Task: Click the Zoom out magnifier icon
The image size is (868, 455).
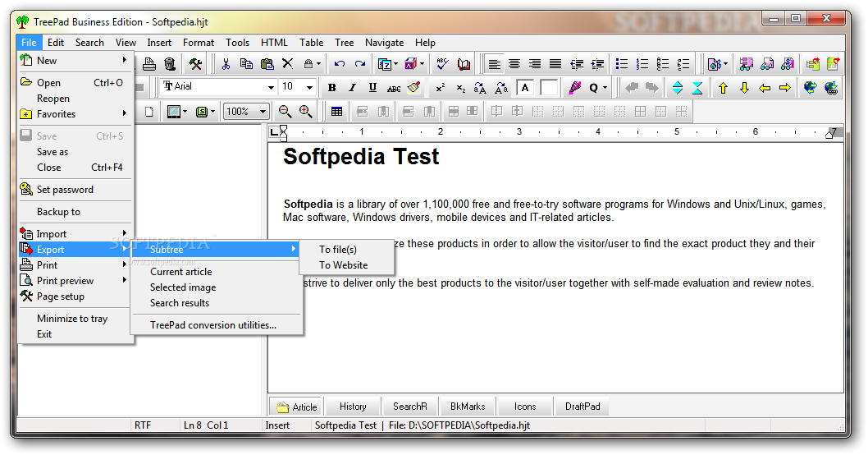Action: point(285,112)
